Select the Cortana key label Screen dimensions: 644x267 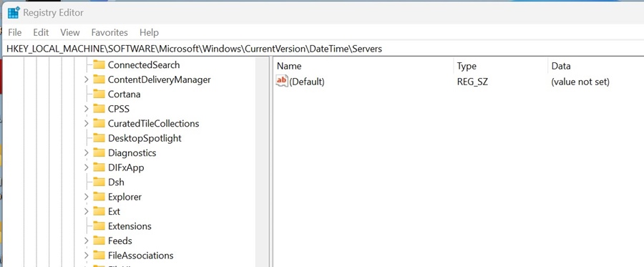[124, 94]
